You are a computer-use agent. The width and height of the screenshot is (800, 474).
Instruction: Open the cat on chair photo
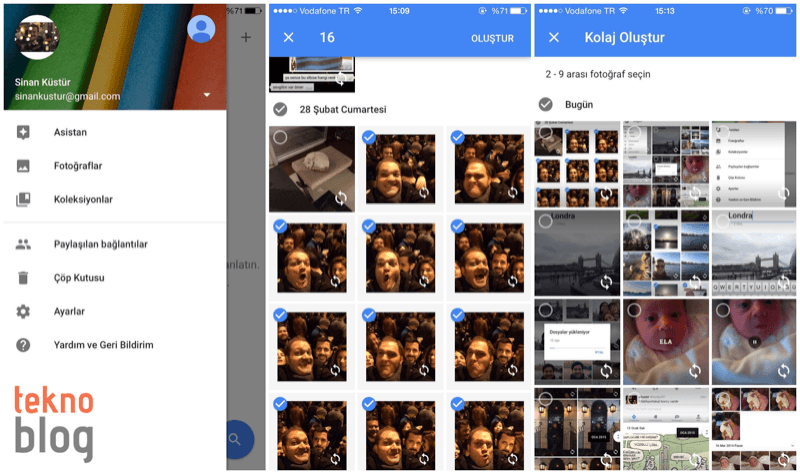pyautogui.click(x=312, y=169)
